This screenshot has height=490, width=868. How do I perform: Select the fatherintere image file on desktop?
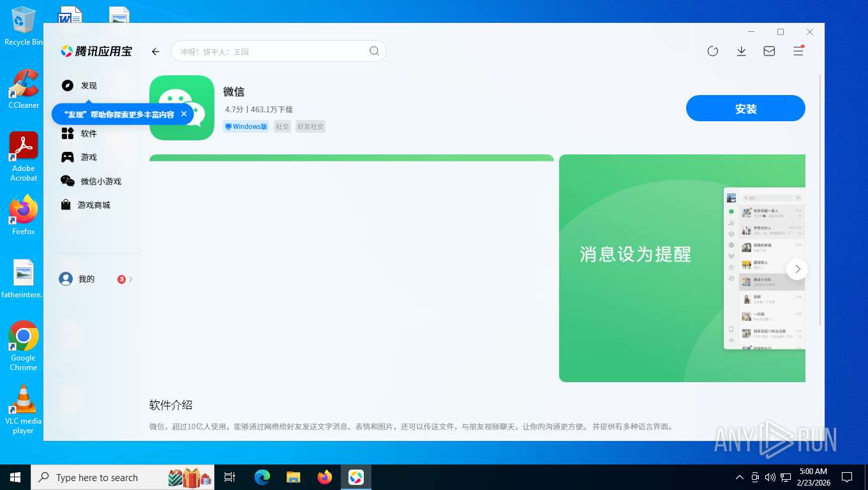(x=23, y=279)
